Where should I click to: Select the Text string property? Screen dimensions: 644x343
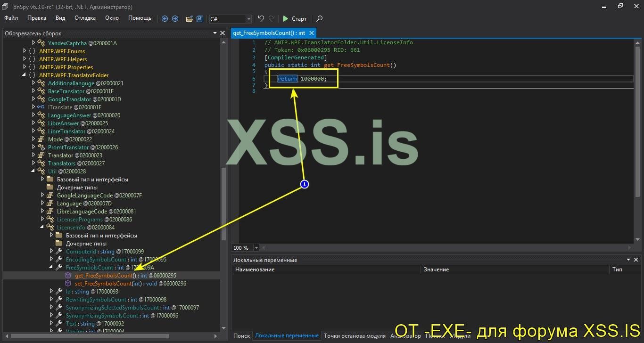[x=95, y=324]
